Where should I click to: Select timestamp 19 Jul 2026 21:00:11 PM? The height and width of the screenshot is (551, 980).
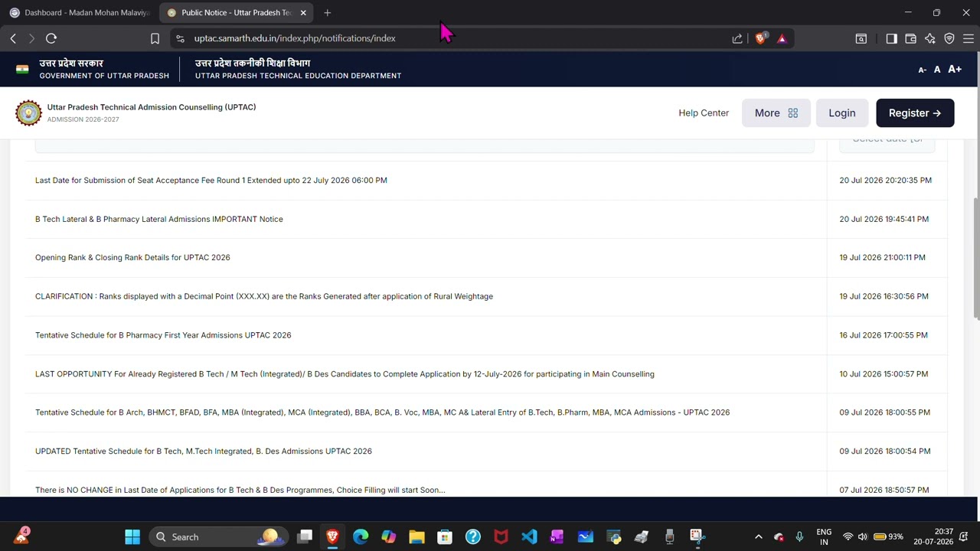click(882, 258)
